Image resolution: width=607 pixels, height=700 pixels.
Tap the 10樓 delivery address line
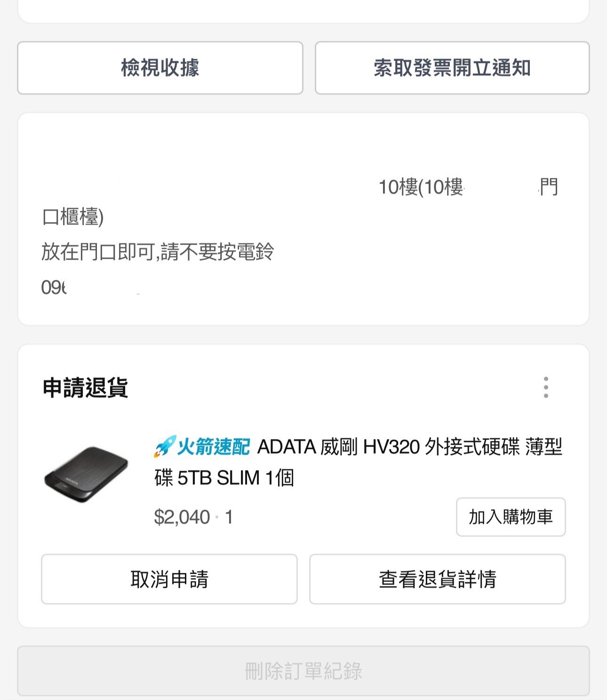(469, 187)
